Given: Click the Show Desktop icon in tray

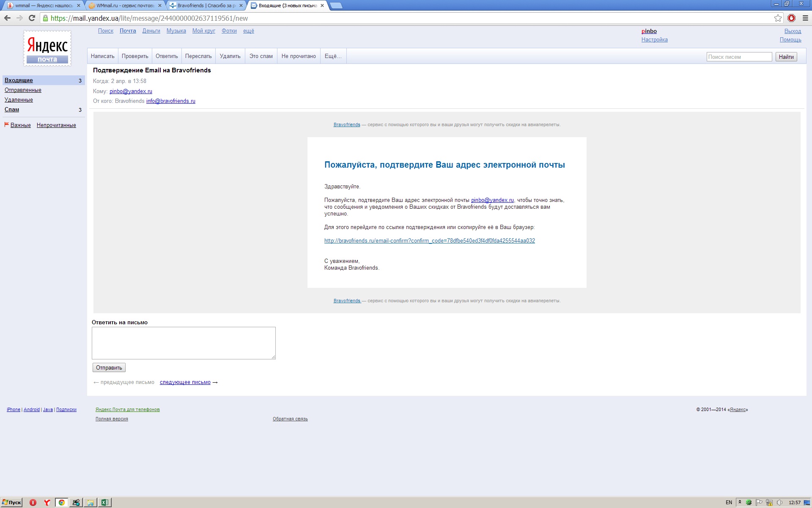Looking at the screenshot, I should [x=807, y=502].
